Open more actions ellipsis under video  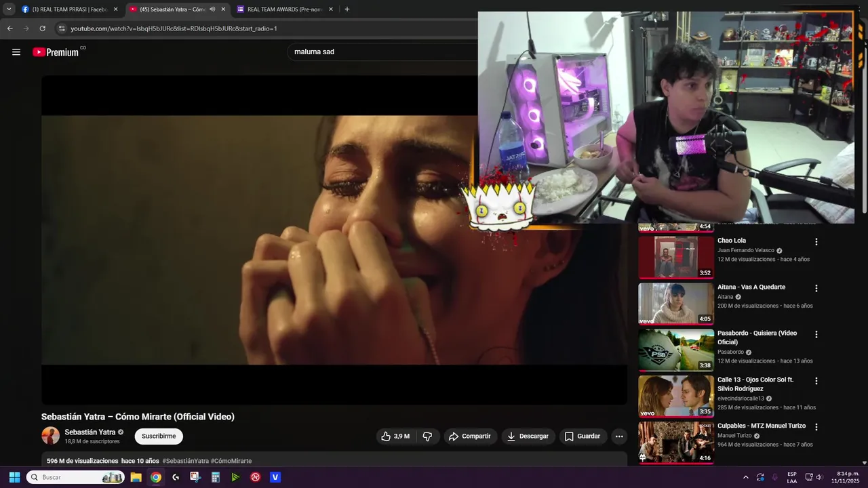coord(619,436)
